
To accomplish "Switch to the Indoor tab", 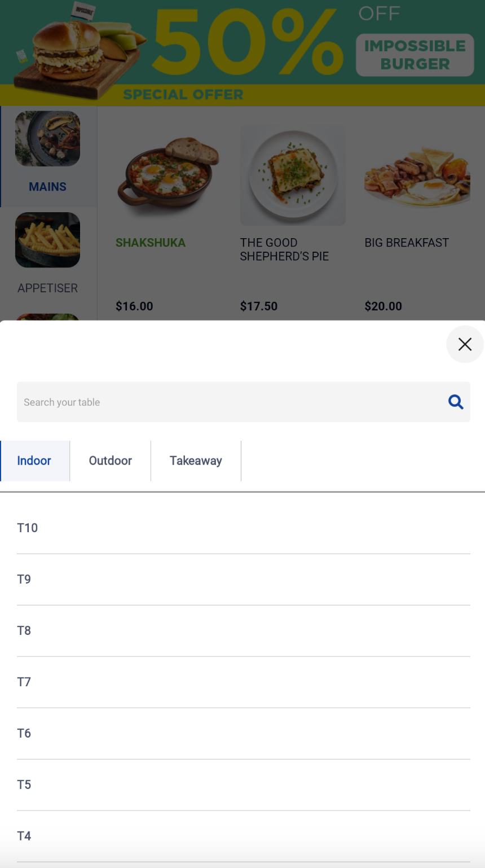I will tap(34, 461).
